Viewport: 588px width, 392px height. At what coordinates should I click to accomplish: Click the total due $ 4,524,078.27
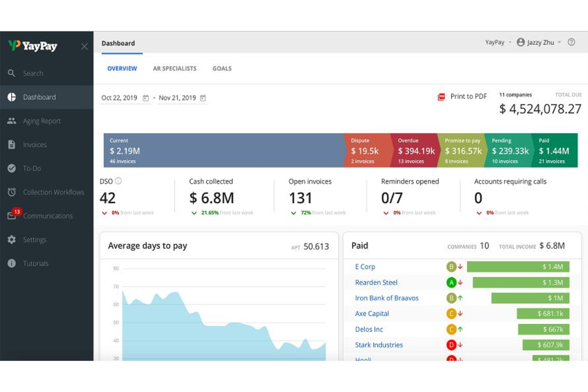(x=540, y=109)
